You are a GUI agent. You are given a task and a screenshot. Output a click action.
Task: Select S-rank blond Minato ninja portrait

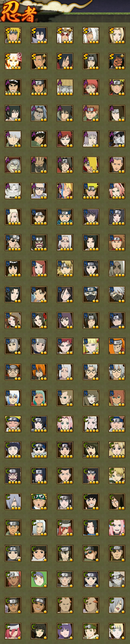click(x=13, y=35)
